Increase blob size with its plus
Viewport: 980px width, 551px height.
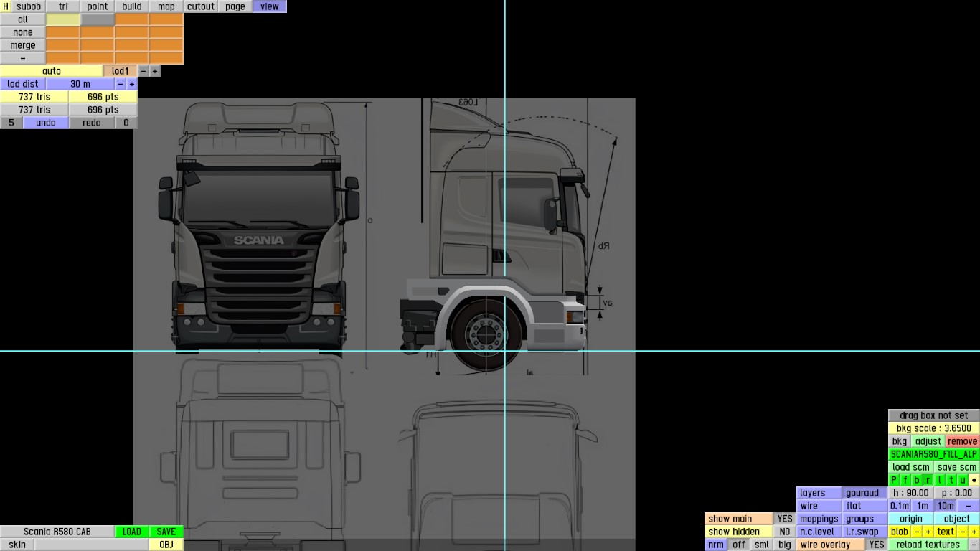point(928,532)
